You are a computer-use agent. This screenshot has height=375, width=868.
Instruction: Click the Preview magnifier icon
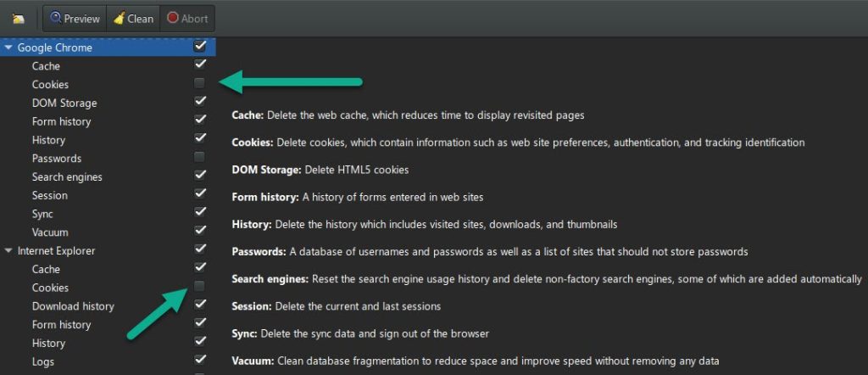55,18
